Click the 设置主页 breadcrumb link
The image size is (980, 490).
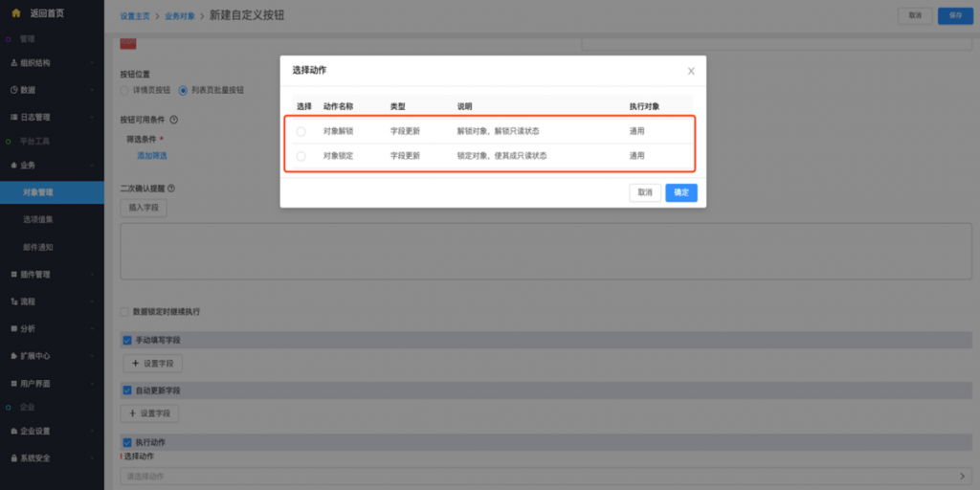(x=135, y=16)
